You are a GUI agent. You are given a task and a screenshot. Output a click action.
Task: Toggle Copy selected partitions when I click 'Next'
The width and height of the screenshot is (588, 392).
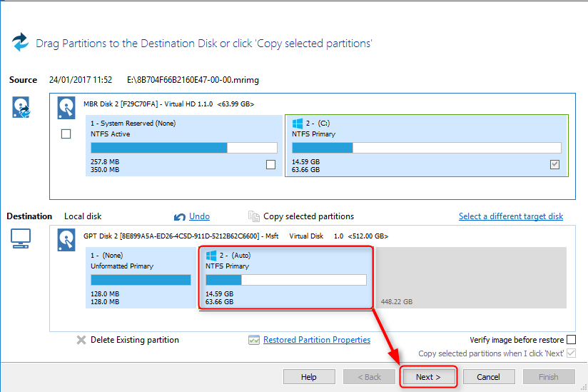tap(571, 353)
